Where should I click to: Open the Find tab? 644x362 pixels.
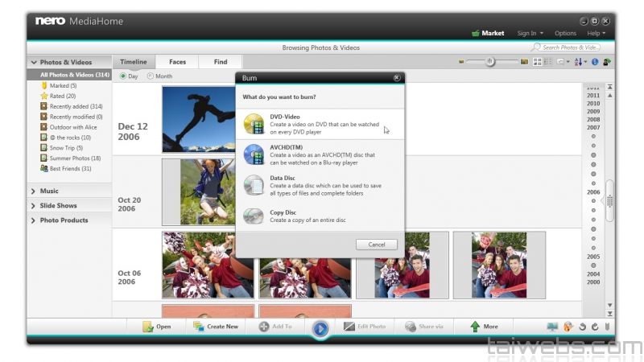pyautogui.click(x=220, y=62)
